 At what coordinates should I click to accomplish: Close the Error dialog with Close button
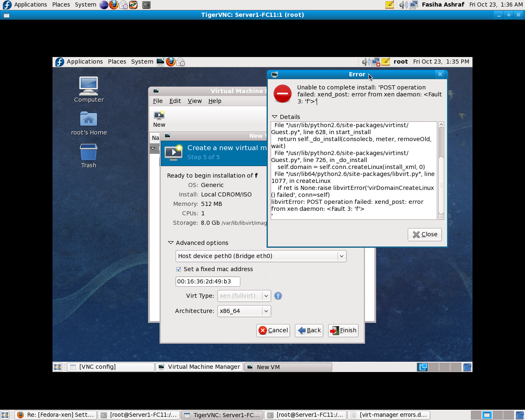pyautogui.click(x=425, y=234)
